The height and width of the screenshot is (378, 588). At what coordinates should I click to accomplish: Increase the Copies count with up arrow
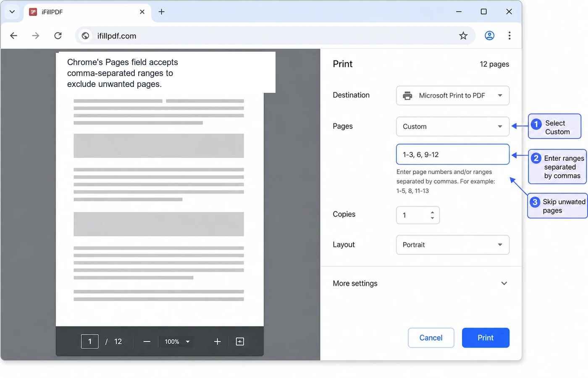click(432, 212)
